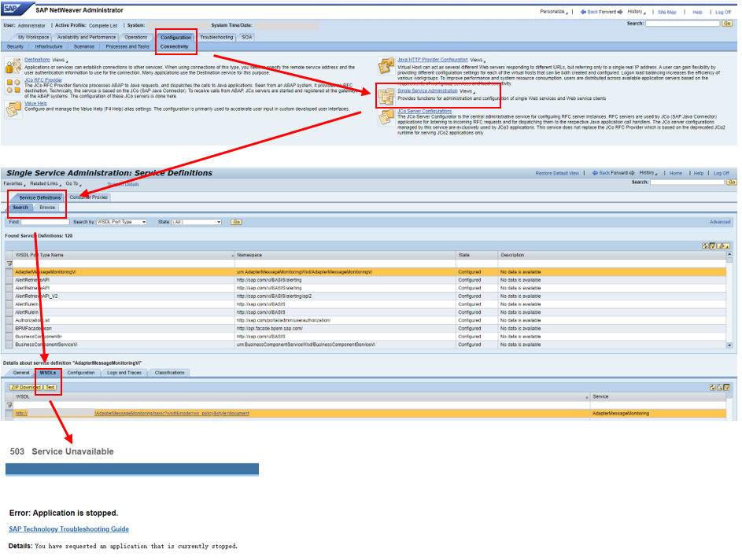This screenshot has width=742, height=560.
Task: Open the Go To menu
Action: point(73,183)
